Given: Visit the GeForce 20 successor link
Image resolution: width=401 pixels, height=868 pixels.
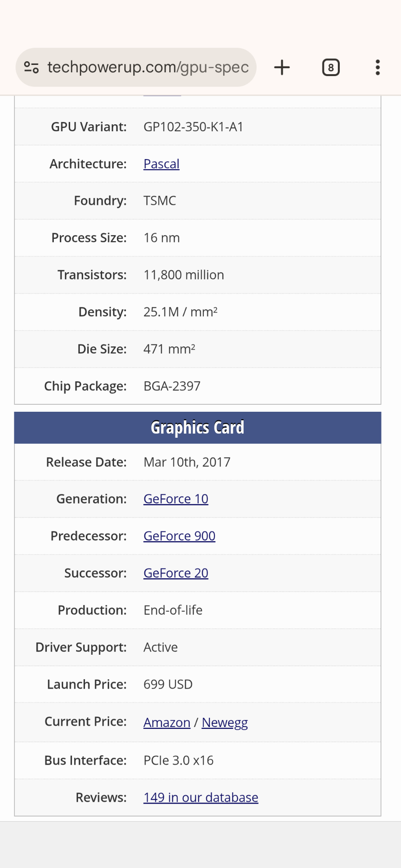Looking at the screenshot, I should click(x=175, y=573).
